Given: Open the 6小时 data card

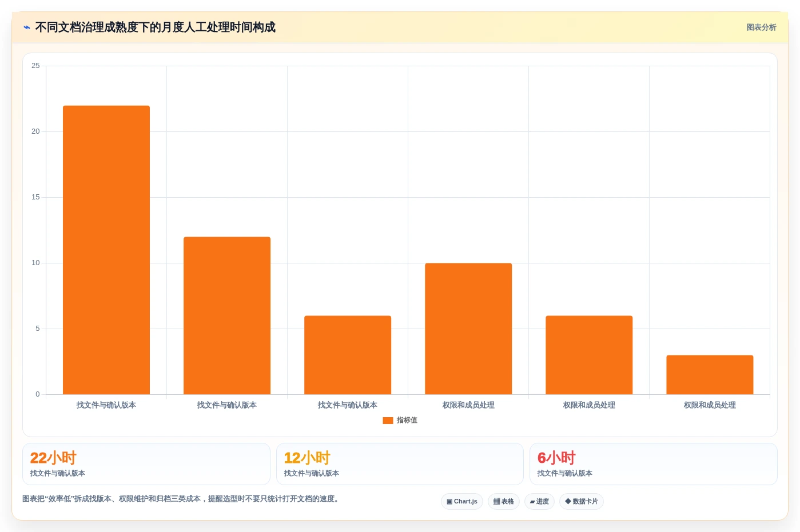Looking at the screenshot, I should (x=654, y=464).
